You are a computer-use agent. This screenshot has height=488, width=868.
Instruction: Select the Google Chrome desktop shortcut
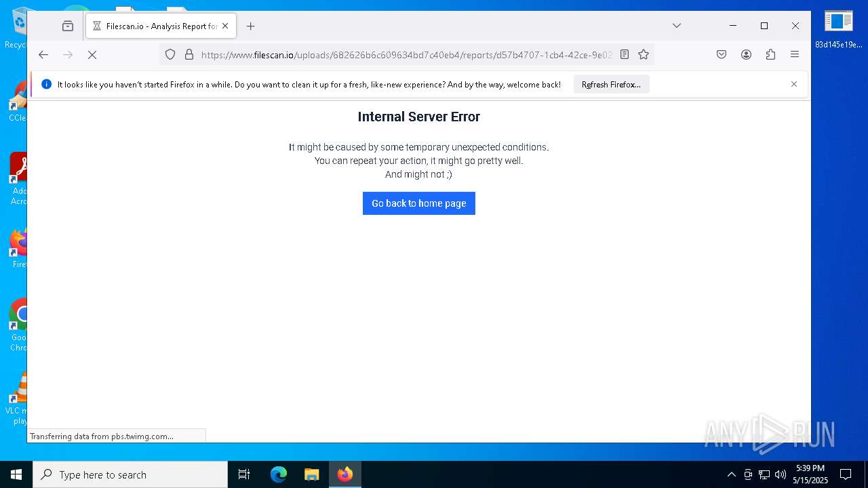[18, 325]
